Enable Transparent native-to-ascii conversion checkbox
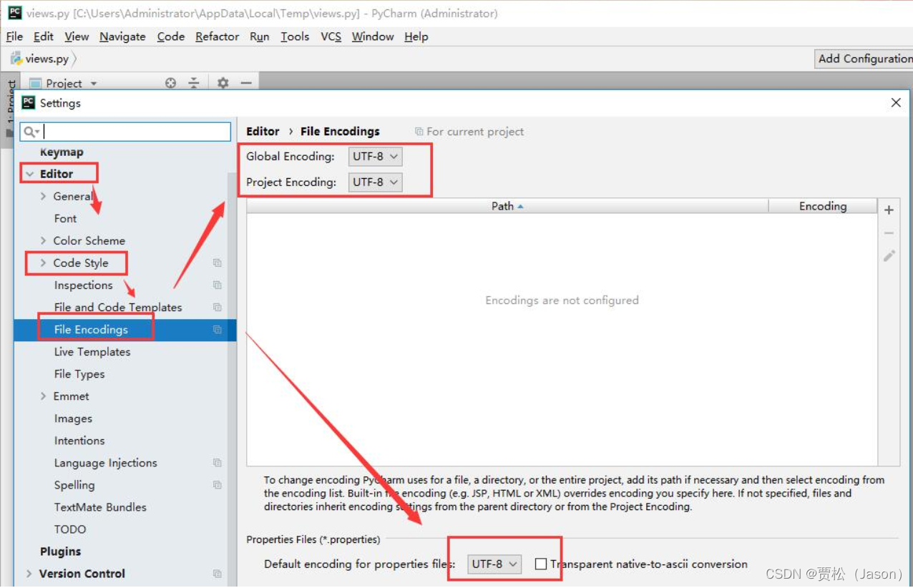This screenshot has height=588, width=913. pyautogui.click(x=541, y=564)
